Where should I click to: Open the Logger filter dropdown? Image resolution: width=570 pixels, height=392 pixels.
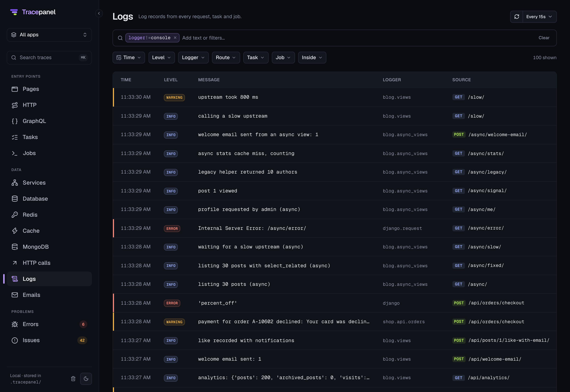click(193, 58)
